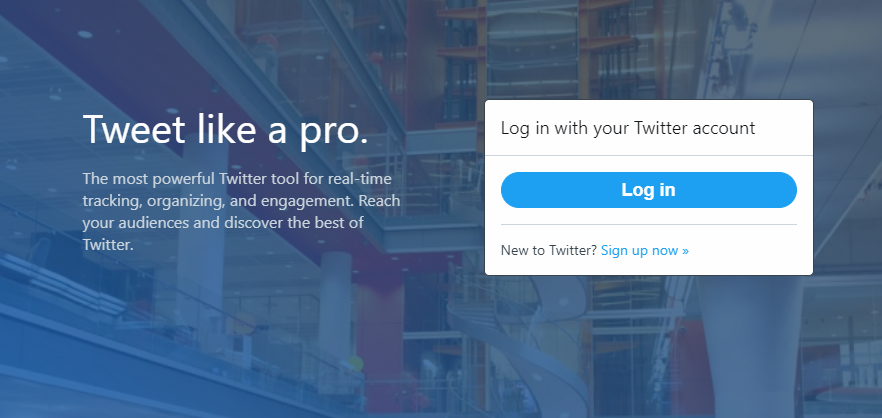Click the word Tweet in the headline
882x418 pixels.
click(134, 129)
